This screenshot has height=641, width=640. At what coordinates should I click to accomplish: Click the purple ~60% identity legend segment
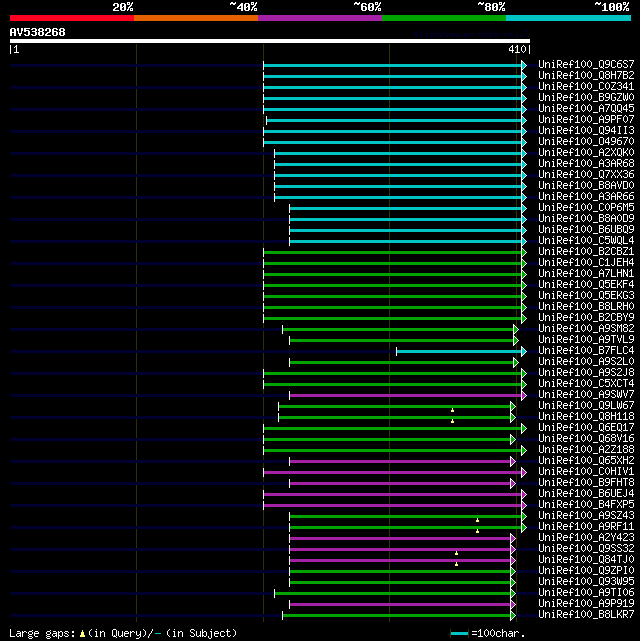(x=320, y=18)
